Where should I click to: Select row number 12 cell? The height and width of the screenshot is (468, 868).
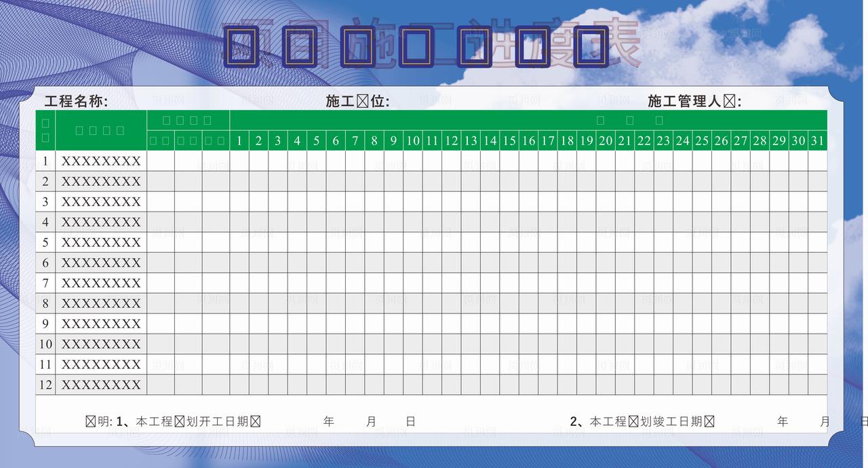[x=45, y=385]
